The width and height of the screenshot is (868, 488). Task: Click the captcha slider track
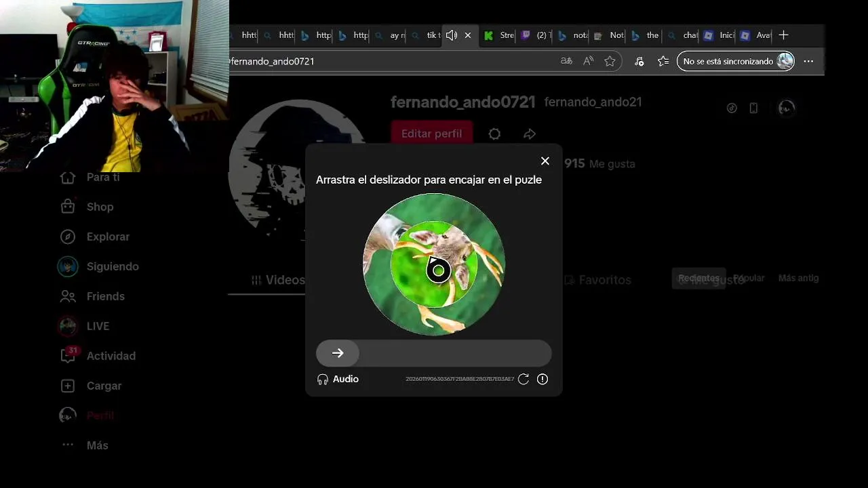tap(434, 353)
